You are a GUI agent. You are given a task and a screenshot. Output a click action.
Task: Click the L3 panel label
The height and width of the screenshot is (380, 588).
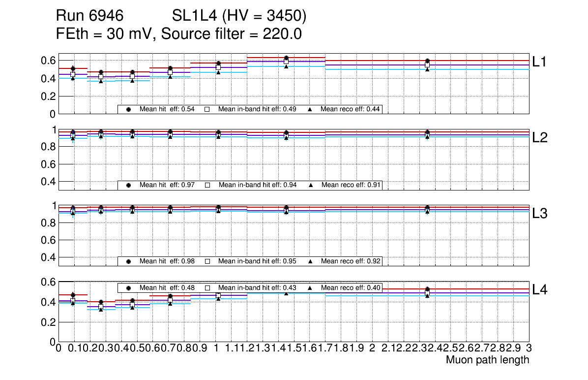[540, 214]
